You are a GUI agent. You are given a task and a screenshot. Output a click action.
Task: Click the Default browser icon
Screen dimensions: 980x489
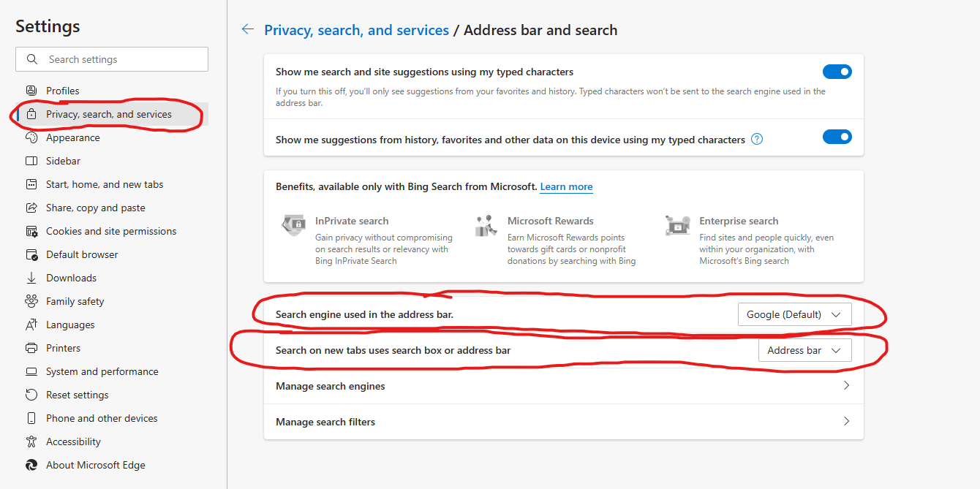click(x=31, y=254)
